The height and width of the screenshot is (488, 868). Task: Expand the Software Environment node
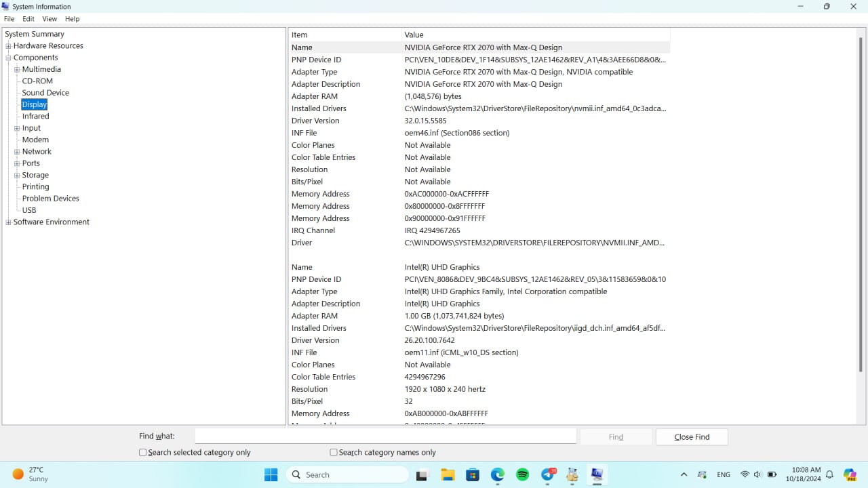[x=9, y=222]
